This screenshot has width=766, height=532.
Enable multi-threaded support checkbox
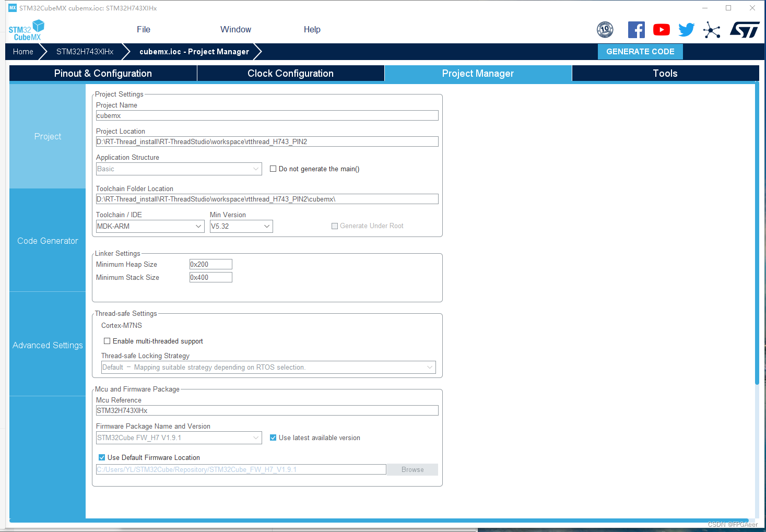[x=107, y=341]
